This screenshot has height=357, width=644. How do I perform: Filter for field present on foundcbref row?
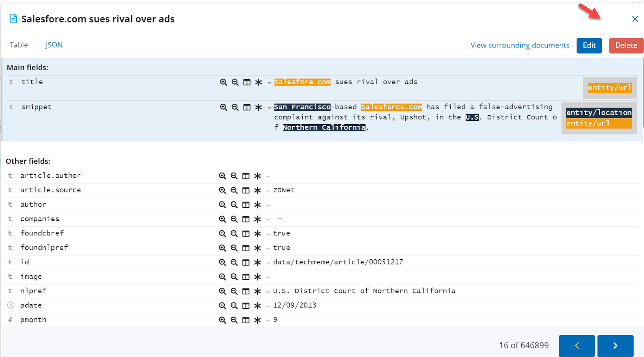click(257, 234)
